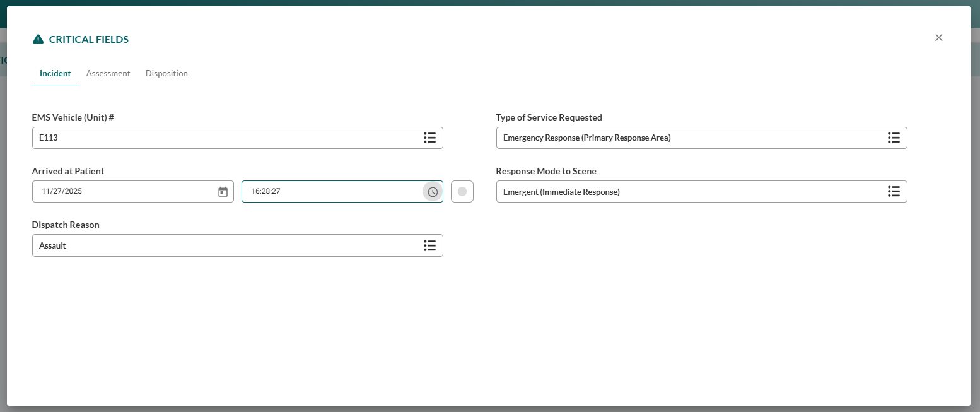Viewport: 980px width, 412px height.
Task: Open the clock picker for Arrived at Patient time
Action: pos(432,191)
